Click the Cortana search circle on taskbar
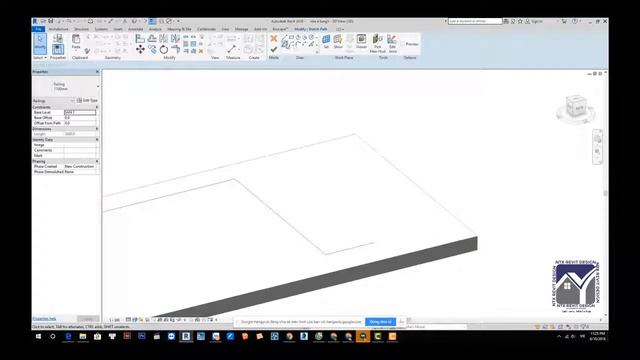The image size is (640, 360). (53, 336)
